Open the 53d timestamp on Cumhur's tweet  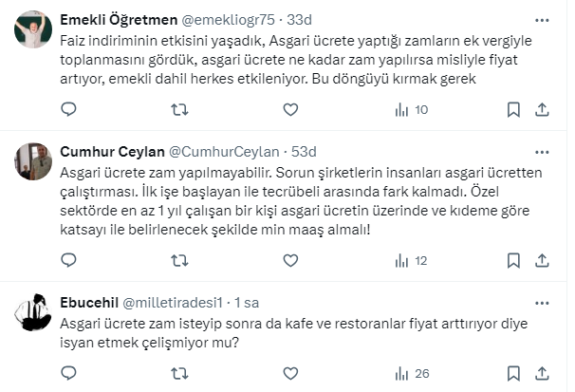click(304, 152)
